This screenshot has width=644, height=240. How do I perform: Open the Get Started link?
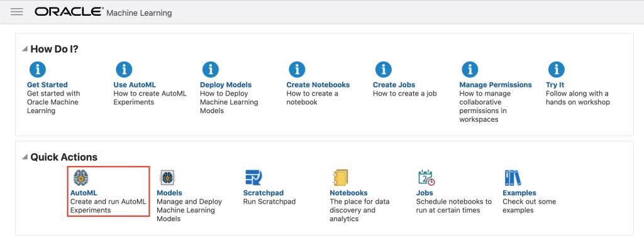tap(47, 85)
